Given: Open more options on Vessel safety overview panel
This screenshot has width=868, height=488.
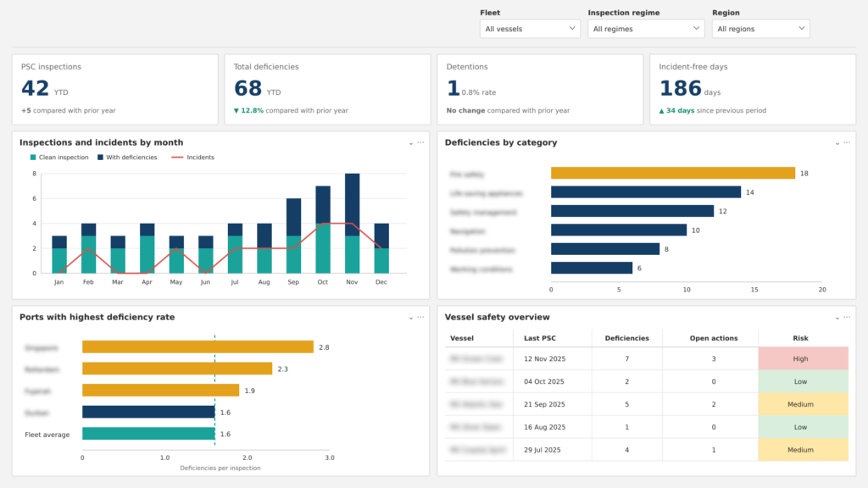Looking at the screenshot, I should pos(847,318).
